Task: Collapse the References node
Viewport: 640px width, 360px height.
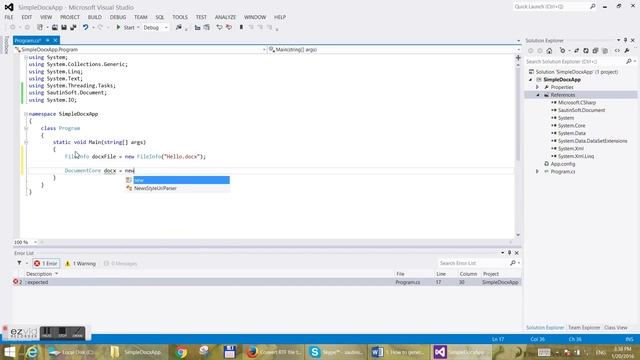Action: tap(538, 95)
